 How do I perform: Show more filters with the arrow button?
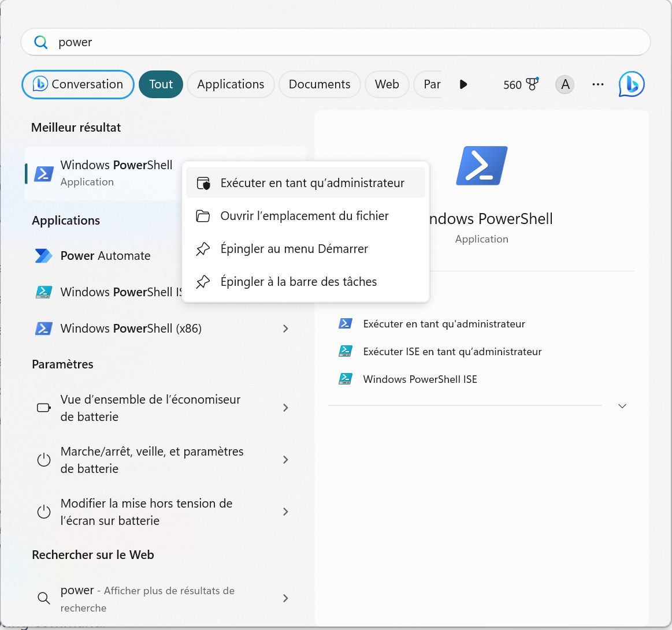tap(463, 84)
